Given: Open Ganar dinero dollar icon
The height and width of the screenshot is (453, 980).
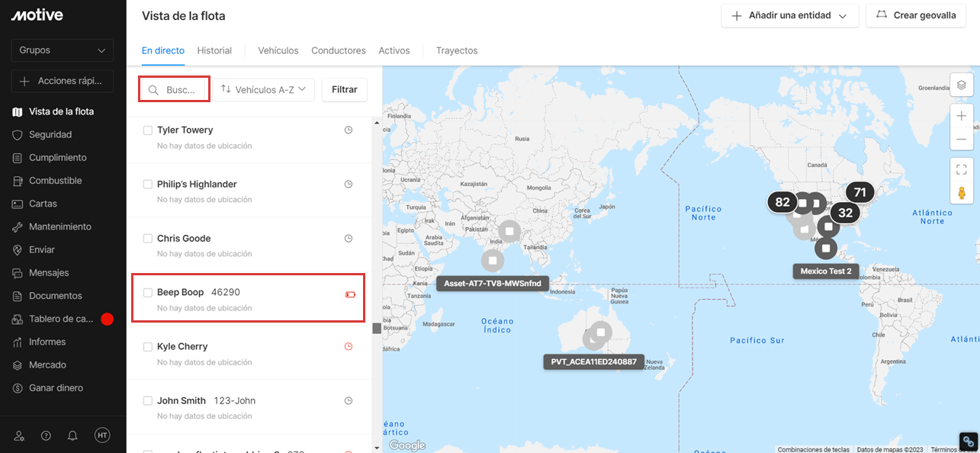Looking at the screenshot, I should (18, 388).
